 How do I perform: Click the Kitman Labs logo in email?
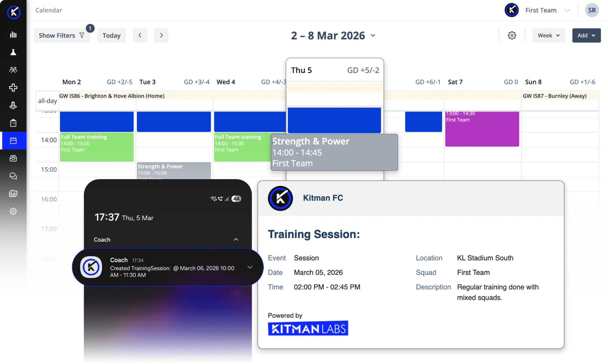(x=308, y=328)
